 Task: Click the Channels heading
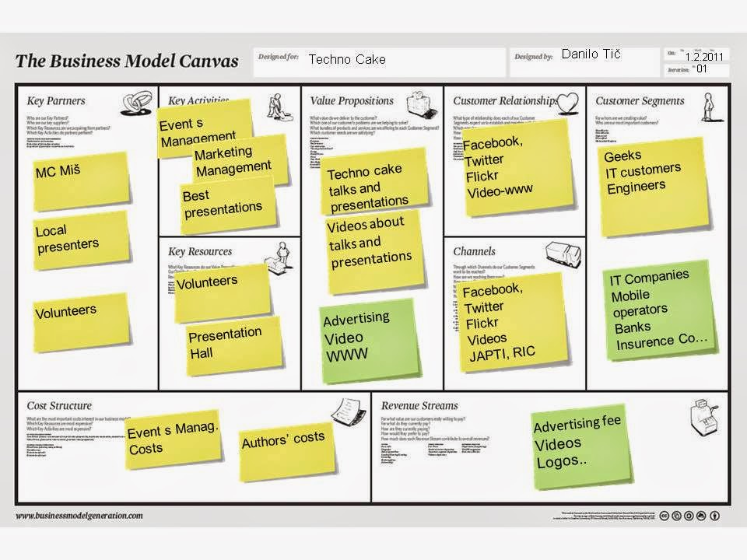(x=474, y=251)
